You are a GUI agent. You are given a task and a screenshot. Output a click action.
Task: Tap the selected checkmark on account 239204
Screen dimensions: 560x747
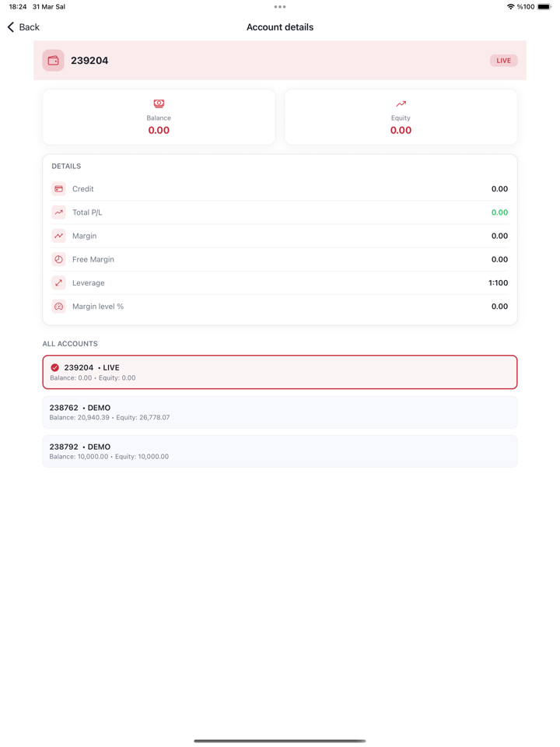tap(55, 368)
